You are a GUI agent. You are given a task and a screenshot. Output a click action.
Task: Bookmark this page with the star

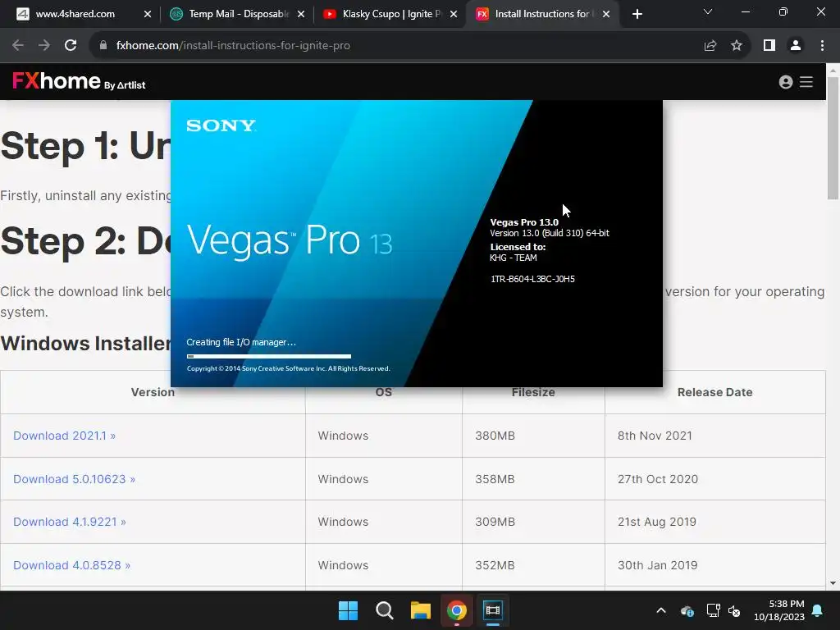tap(737, 46)
